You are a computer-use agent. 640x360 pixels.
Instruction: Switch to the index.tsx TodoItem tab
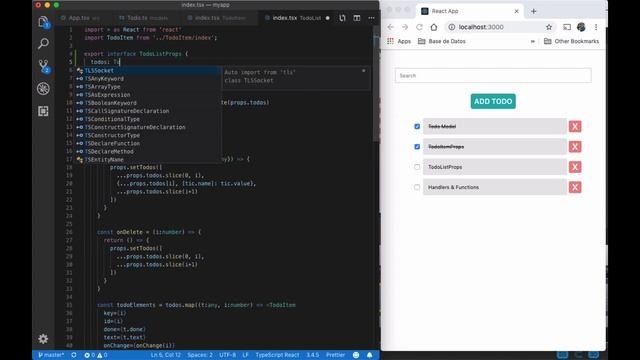[x=217, y=18]
